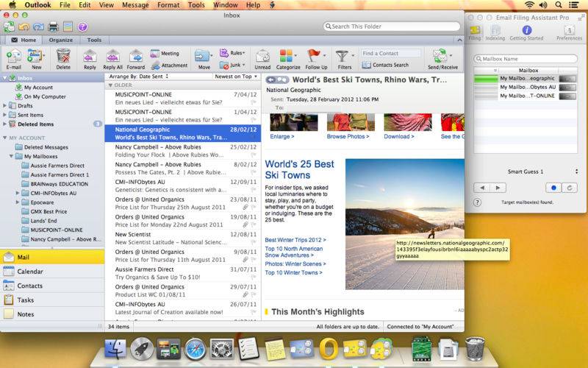Click the green match bar for ...eographic mailbox
Screen dimensions: 588x368
point(486,79)
